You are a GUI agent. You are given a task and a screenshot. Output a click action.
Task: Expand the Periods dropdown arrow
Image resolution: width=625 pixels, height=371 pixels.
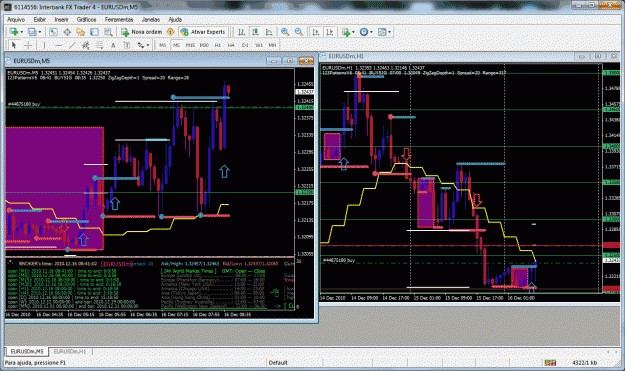[371, 32]
